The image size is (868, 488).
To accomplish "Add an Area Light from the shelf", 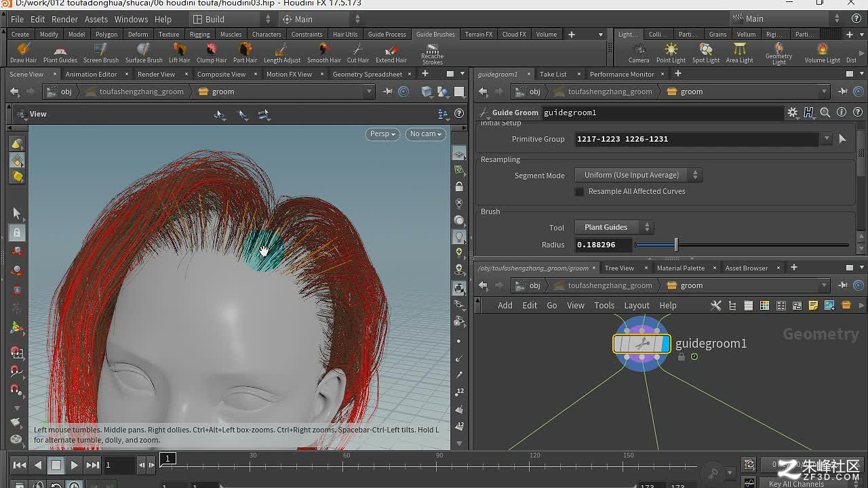I will pyautogui.click(x=739, y=53).
